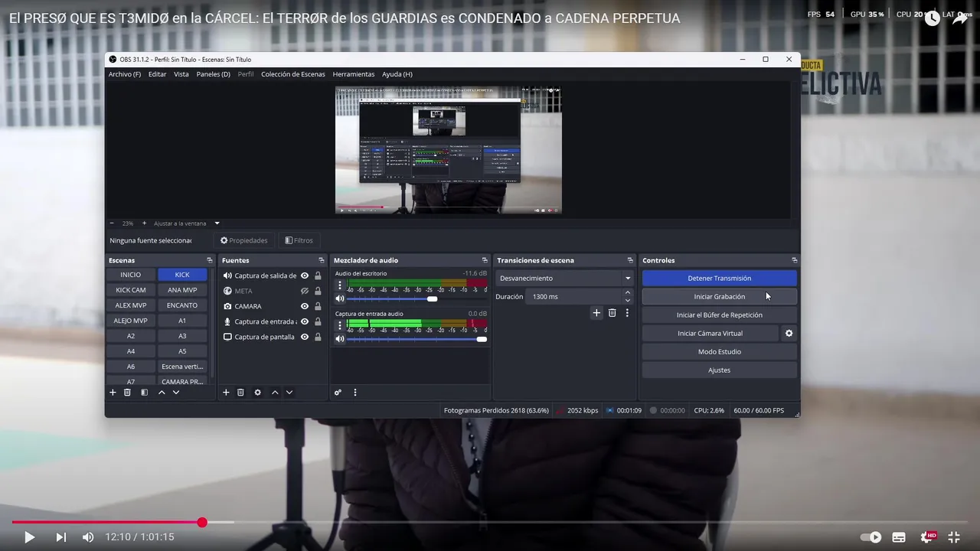Zoom in preview with plus icon
The height and width of the screenshot is (551, 980).
pos(144,223)
